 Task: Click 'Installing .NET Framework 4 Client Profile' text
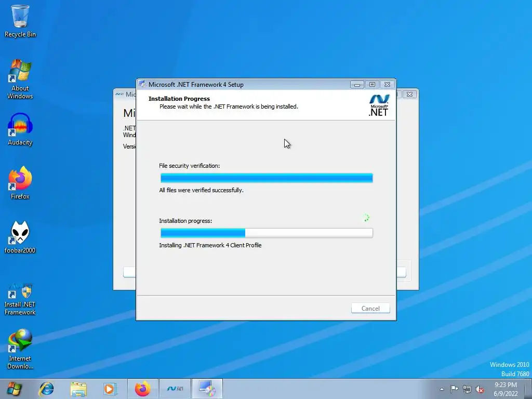pos(210,245)
